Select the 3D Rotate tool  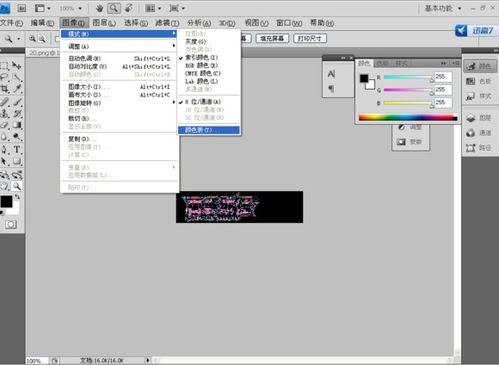pos(5,174)
